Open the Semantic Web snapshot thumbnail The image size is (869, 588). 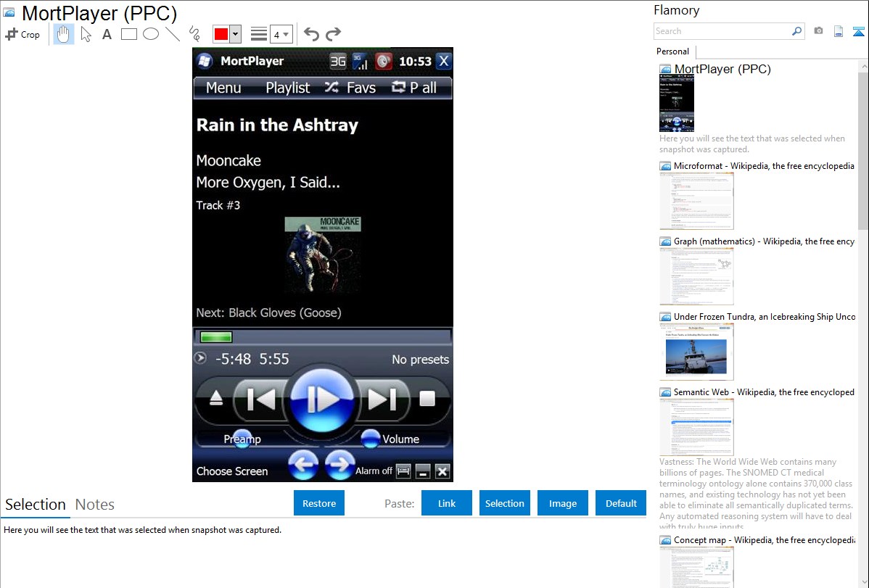tap(696, 427)
